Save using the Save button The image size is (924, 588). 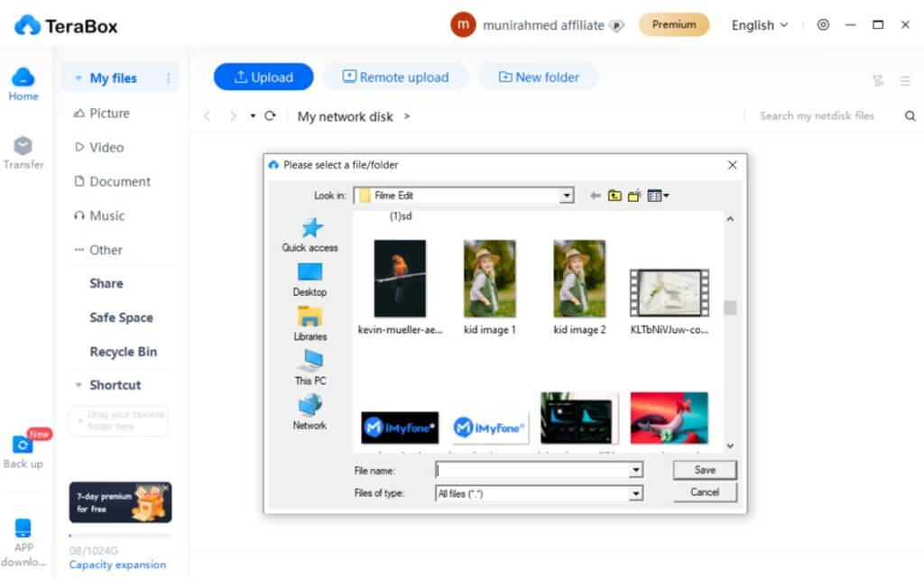705,470
